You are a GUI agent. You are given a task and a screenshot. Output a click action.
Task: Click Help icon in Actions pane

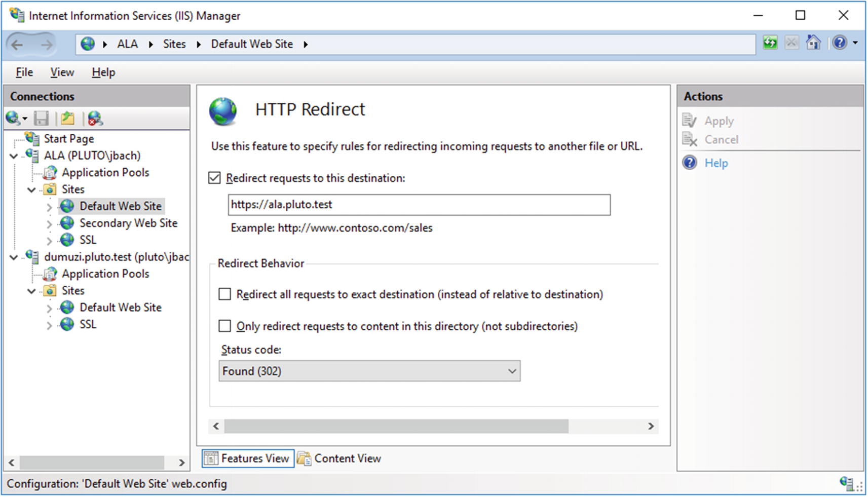point(690,162)
